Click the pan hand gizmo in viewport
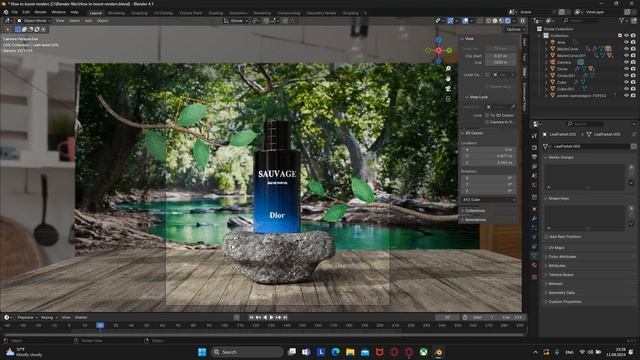 (448, 78)
